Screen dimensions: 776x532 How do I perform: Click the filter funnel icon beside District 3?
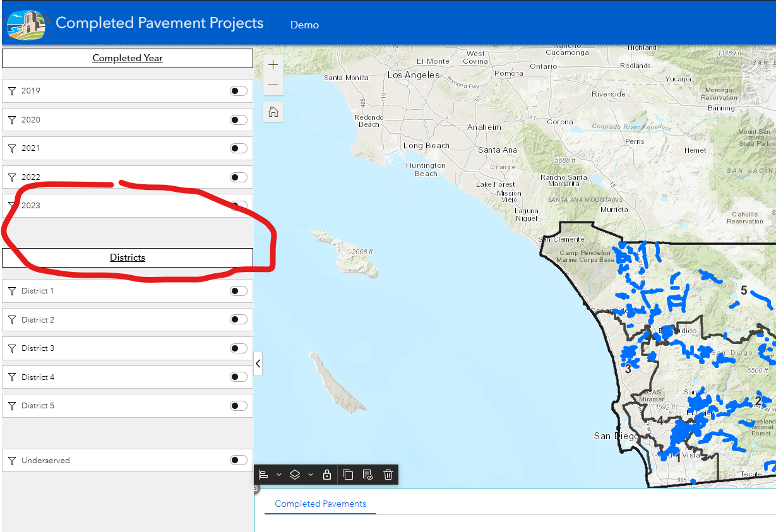coord(12,348)
